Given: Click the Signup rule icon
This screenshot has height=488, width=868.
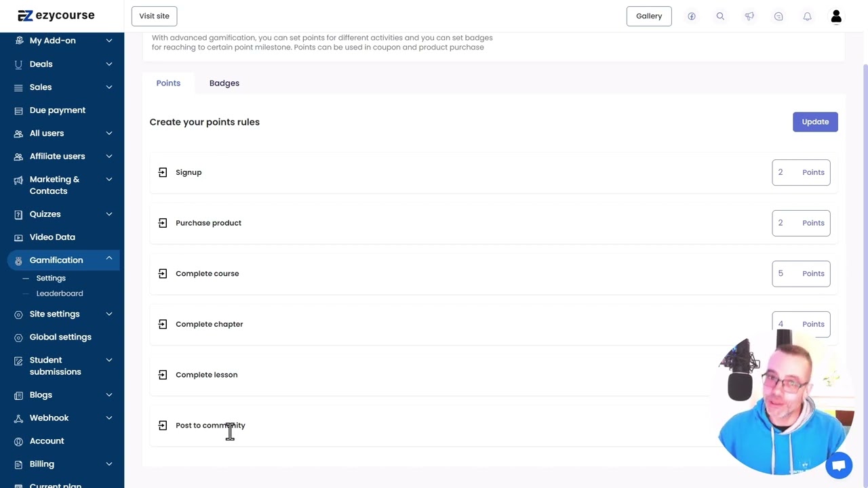Looking at the screenshot, I should click(x=163, y=172).
